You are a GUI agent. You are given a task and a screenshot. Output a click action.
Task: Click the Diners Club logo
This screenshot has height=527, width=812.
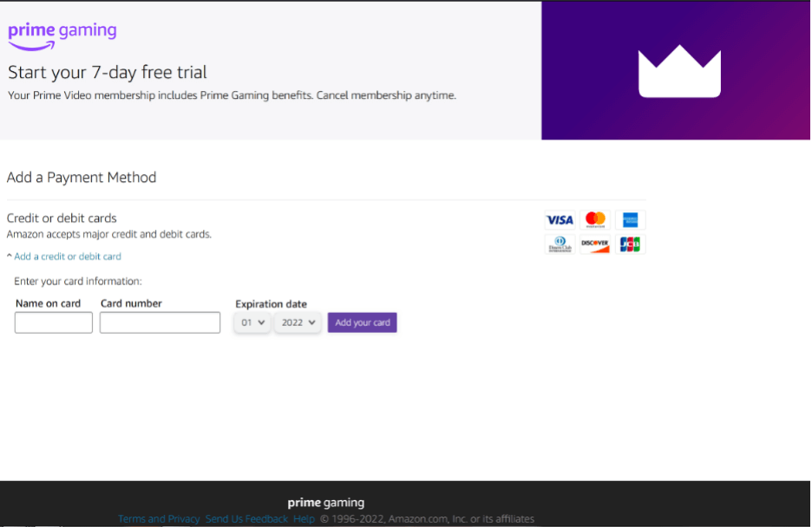point(560,244)
